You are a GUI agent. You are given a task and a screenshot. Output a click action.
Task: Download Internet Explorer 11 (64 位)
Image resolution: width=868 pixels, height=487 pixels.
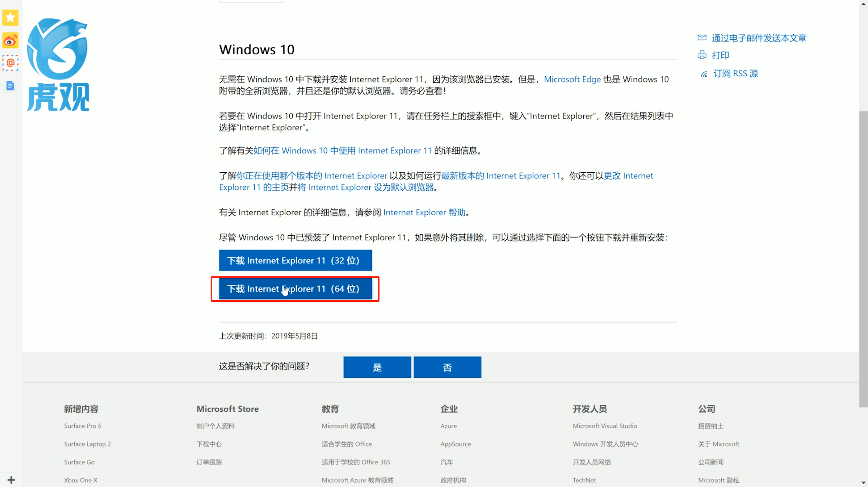[x=295, y=288]
